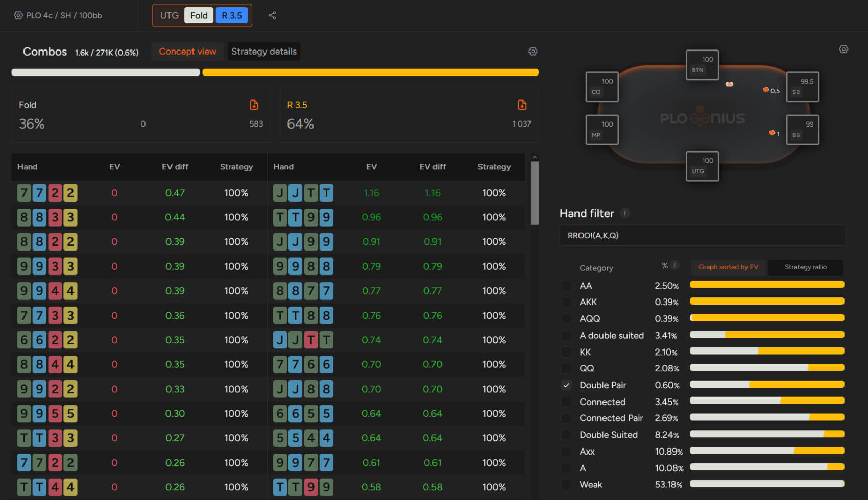Open game settings gear beside PLO 4c

point(18,15)
